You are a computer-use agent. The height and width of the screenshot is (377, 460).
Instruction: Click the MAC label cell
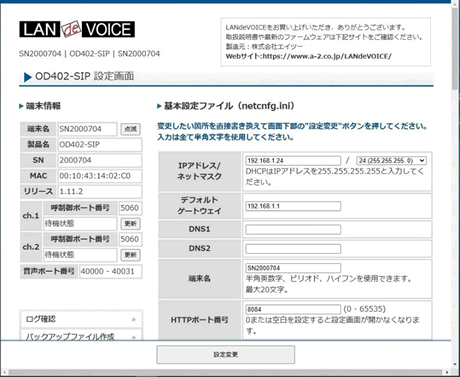[x=38, y=176]
